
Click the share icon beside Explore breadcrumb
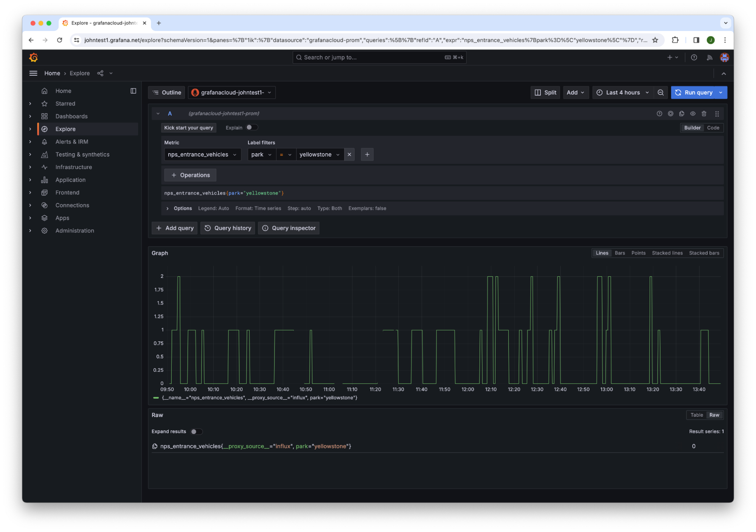click(x=100, y=73)
